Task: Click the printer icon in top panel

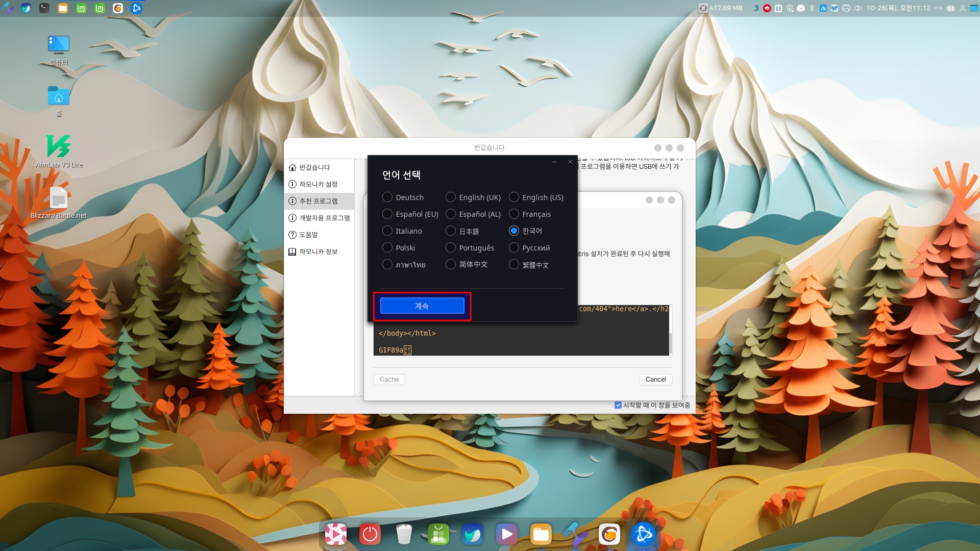Action: click(x=846, y=8)
